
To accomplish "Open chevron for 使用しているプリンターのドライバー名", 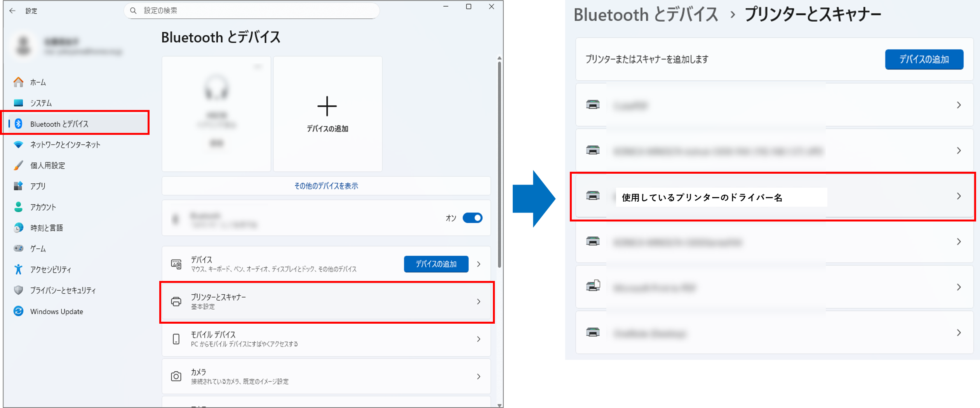I will point(959,196).
